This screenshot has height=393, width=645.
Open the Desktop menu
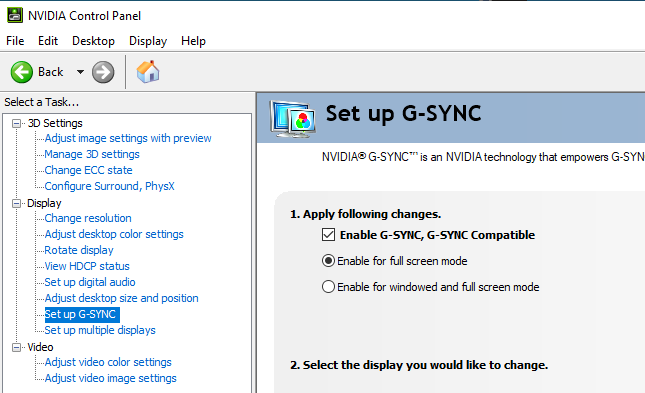[x=93, y=41]
